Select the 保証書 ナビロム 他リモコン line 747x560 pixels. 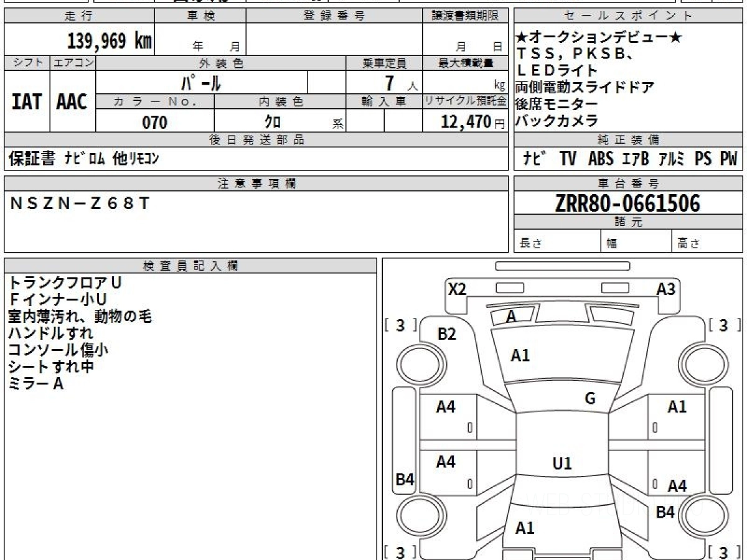tap(83, 159)
